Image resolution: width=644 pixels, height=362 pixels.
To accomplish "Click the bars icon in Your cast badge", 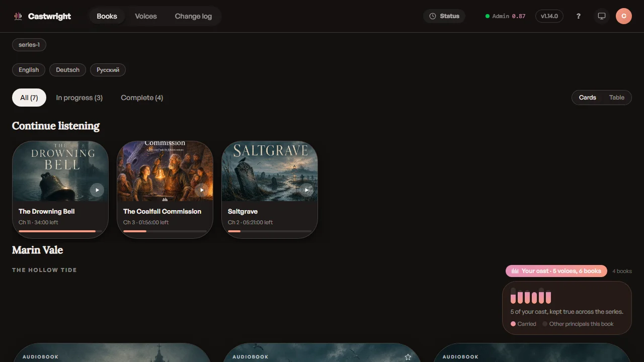I will (x=515, y=271).
